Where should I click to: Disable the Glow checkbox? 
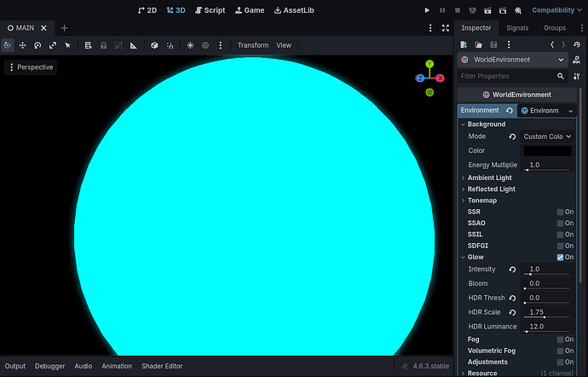560,258
